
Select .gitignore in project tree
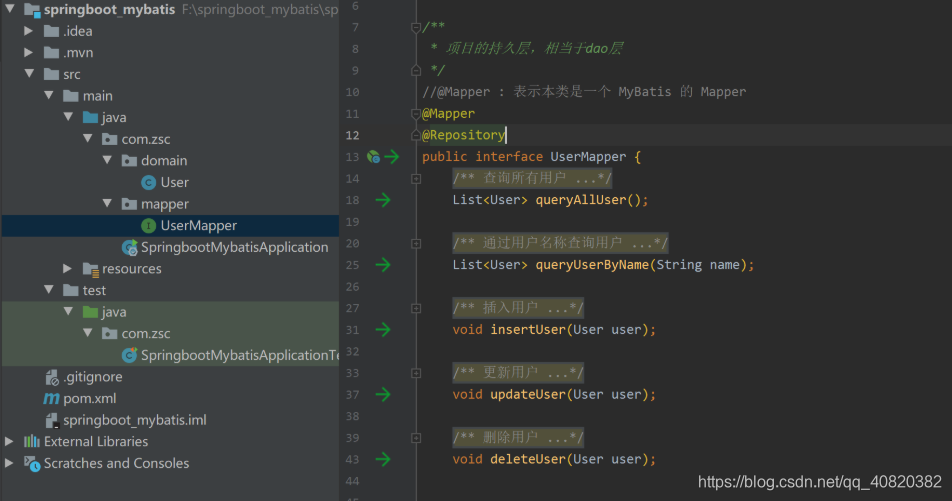click(93, 377)
